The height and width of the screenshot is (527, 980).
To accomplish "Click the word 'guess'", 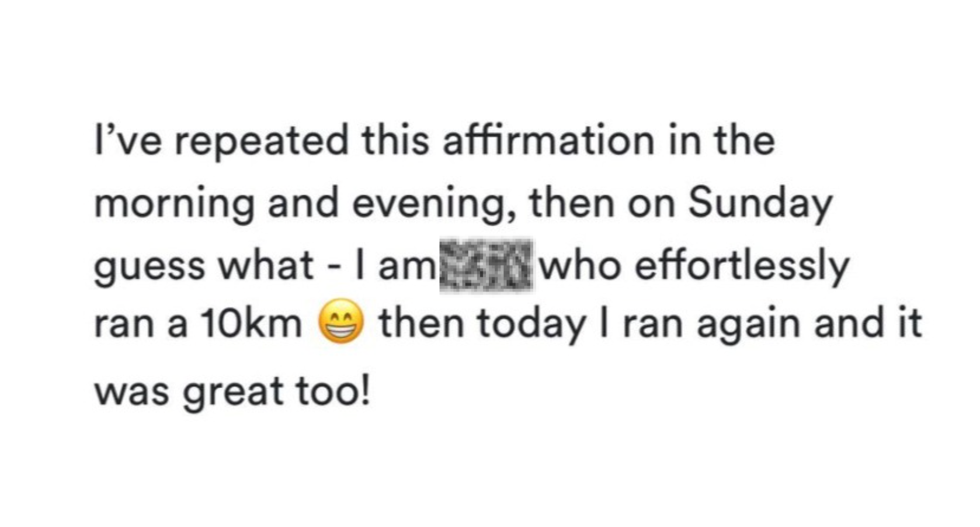I will point(151,268).
